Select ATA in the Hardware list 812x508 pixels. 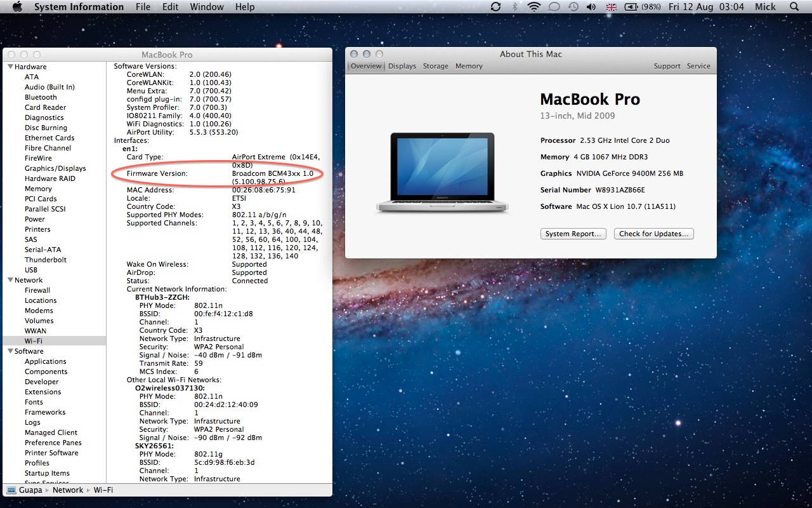32,77
